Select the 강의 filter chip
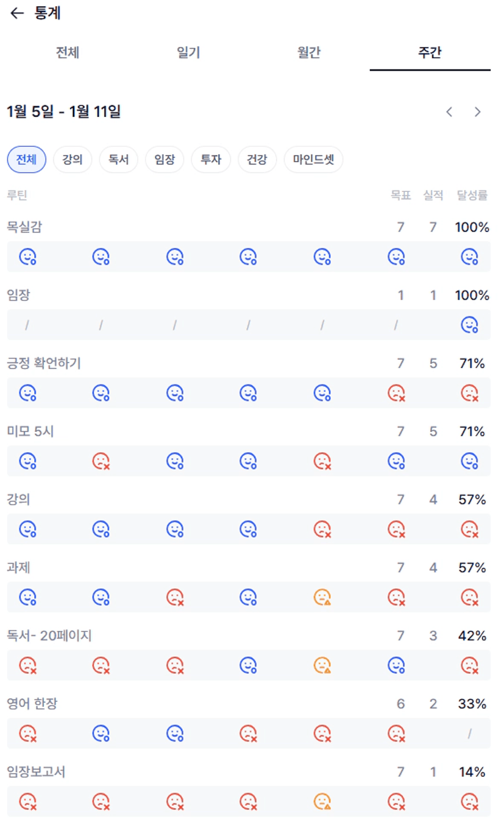This screenshot has width=504, height=822. [73, 160]
